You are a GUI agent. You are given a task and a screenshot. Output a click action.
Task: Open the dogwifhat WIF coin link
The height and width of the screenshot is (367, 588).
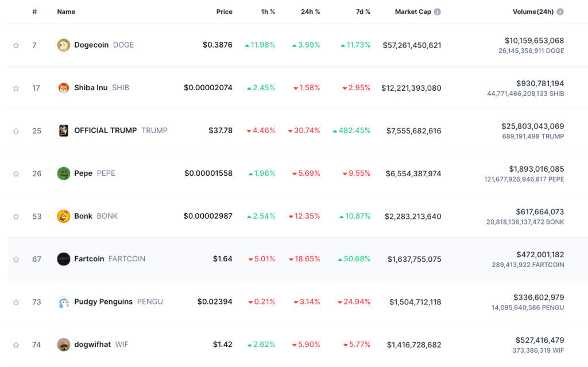92,345
